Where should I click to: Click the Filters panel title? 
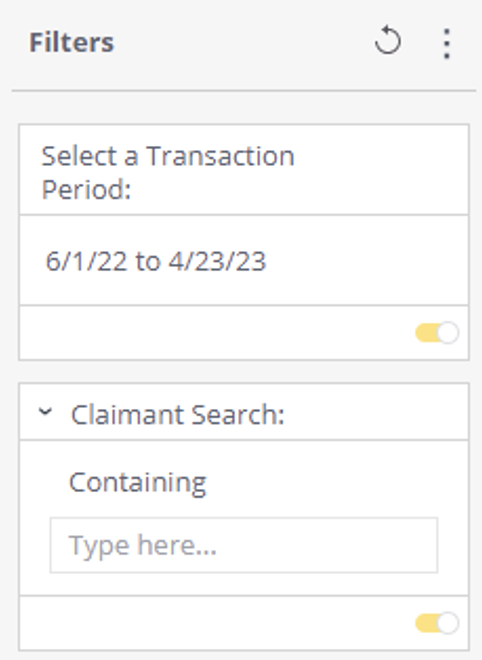point(71,43)
